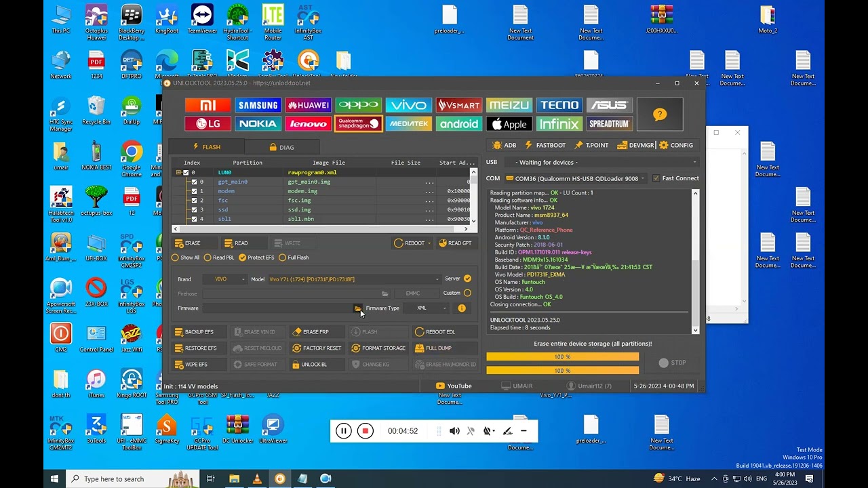Select the Tecno brand logo
The image size is (868, 488).
point(559,105)
